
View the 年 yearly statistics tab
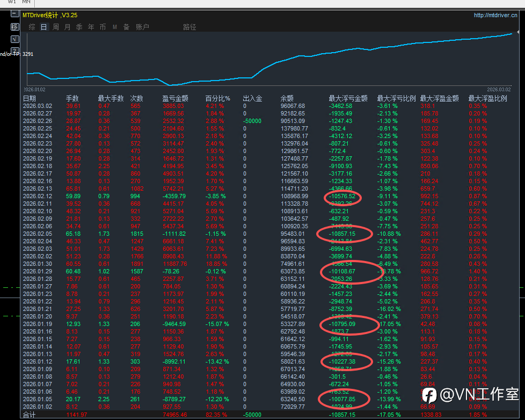(x=91, y=27)
